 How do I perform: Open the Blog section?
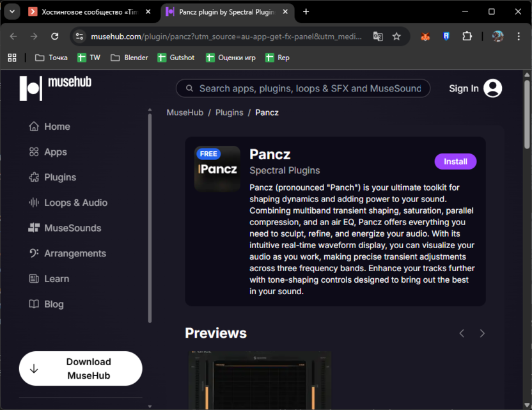pyautogui.click(x=47, y=304)
